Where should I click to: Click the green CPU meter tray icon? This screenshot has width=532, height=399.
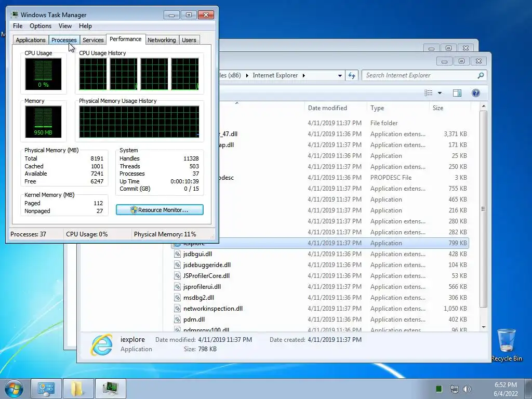[x=438, y=389]
